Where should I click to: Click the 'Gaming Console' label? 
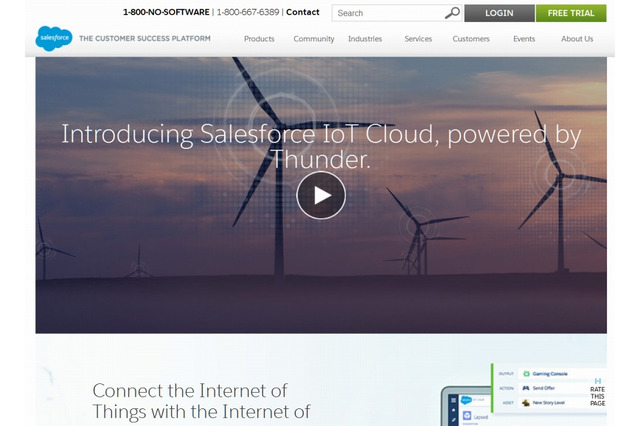[x=550, y=374]
